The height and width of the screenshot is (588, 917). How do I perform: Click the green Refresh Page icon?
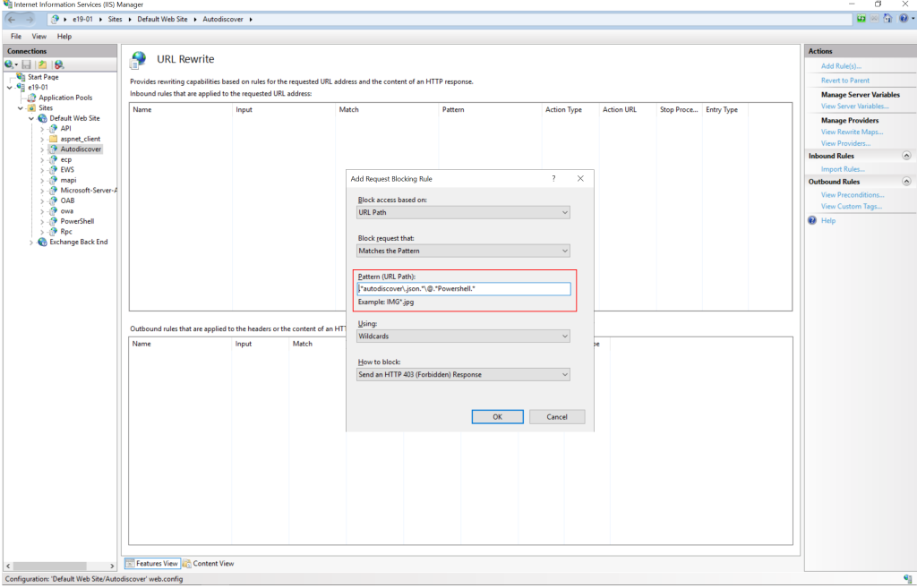[x=861, y=19]
